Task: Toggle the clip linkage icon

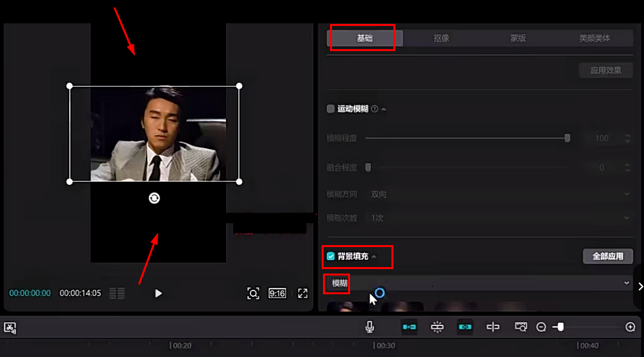Action: pyautogui.click(x=465, y=327)
